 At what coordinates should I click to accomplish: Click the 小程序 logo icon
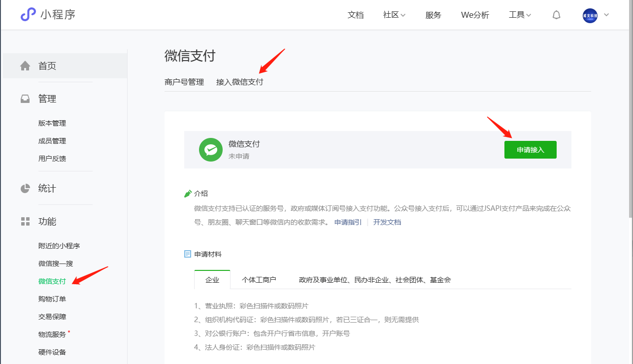(x=28, y=14)
